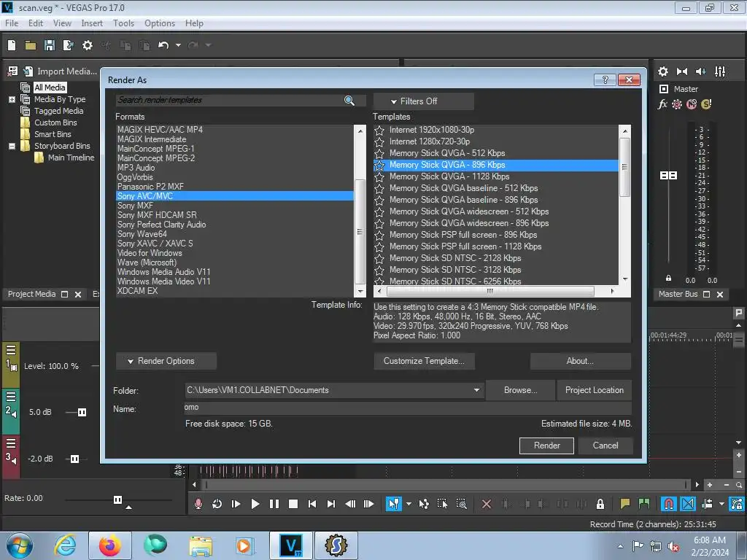Click Customize Template button

pos(424,361)
